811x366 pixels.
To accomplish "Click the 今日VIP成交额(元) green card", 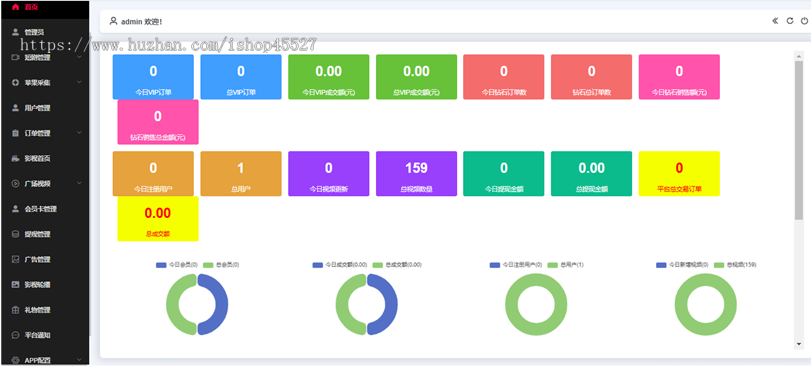I will tap(328, 77).
